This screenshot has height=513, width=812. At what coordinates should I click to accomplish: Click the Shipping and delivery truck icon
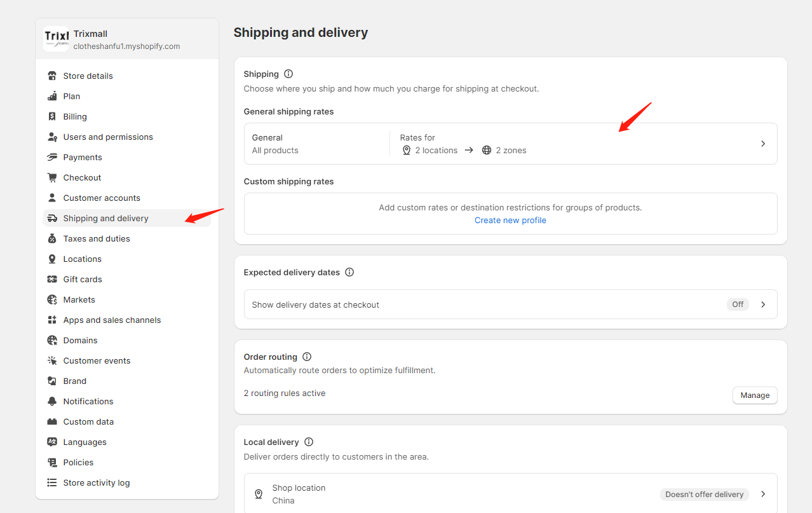tap(52, 218)
